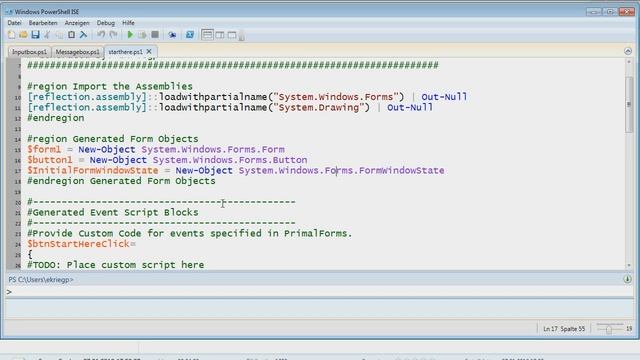
Task: Stop script execution
Action: (155, 35)
